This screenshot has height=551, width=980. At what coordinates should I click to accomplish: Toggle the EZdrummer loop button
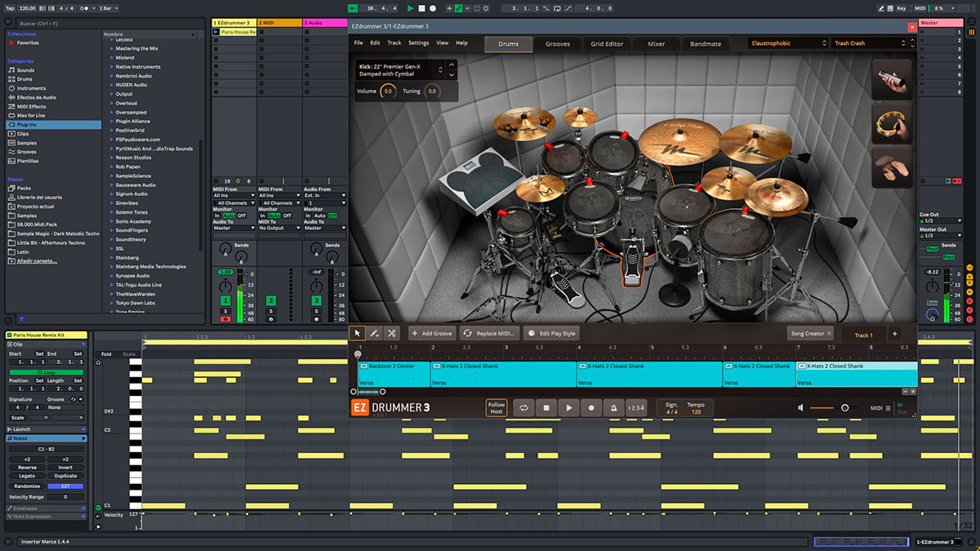[523, 407]
